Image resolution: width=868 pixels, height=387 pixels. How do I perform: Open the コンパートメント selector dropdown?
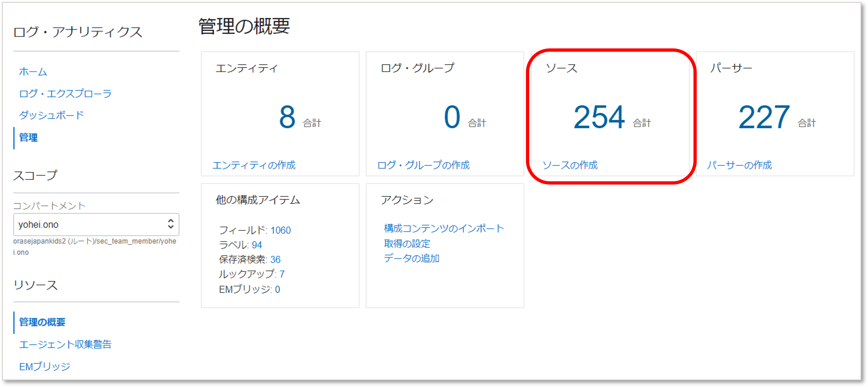[96, 225]
